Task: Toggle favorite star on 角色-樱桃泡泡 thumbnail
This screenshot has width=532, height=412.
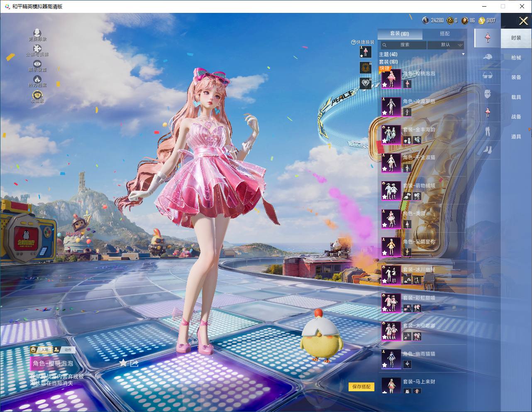Action: tap(385, 85)
